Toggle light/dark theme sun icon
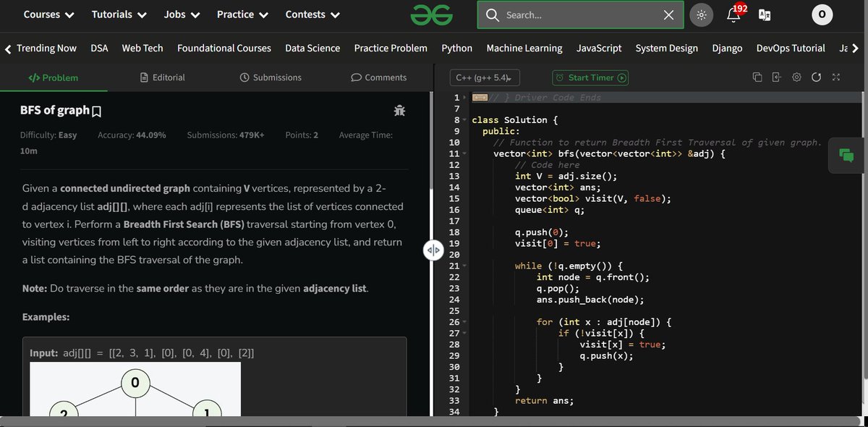Image resolution: width=868 pixels, height=427 pixels. [702, 14]
